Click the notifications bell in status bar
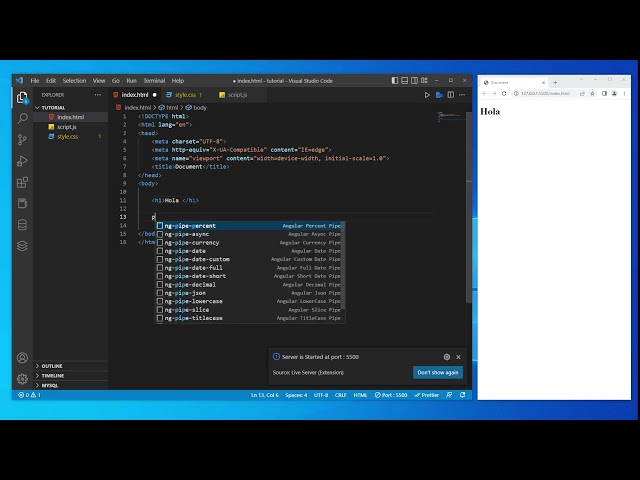The width and height of the screenshot is (640, 480). (462, 395)
